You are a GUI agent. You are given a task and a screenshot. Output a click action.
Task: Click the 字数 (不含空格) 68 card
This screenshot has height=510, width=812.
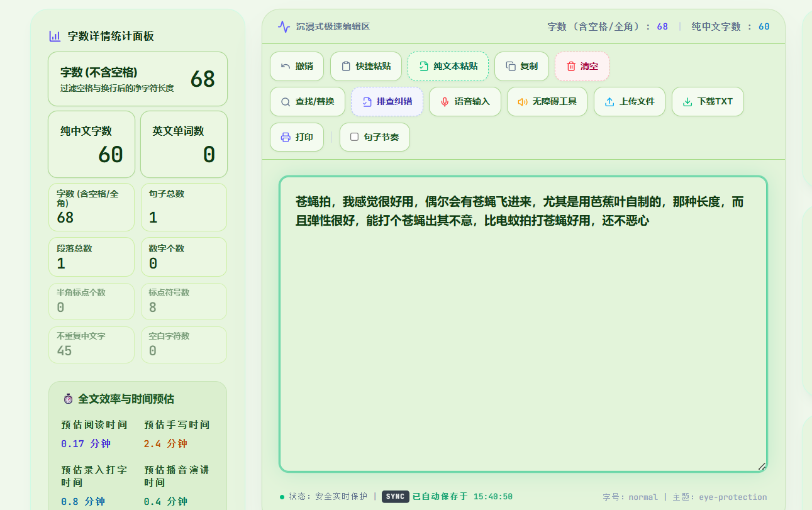(138, 79)
